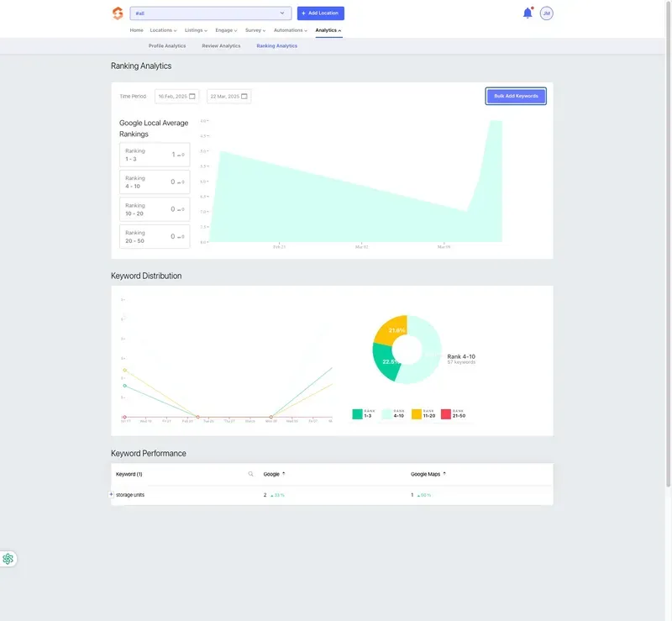
Task: Expand the Survey menu
Action: 255,30
